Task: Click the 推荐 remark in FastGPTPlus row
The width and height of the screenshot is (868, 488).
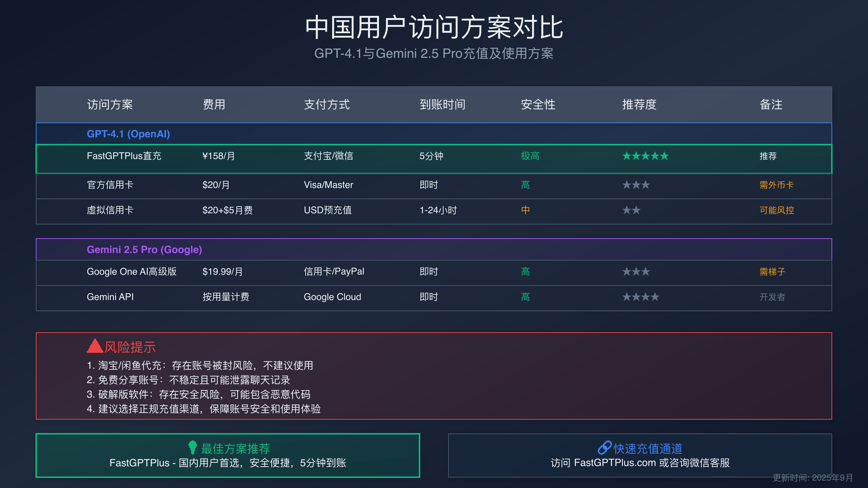Action: (x=768, y=156)
